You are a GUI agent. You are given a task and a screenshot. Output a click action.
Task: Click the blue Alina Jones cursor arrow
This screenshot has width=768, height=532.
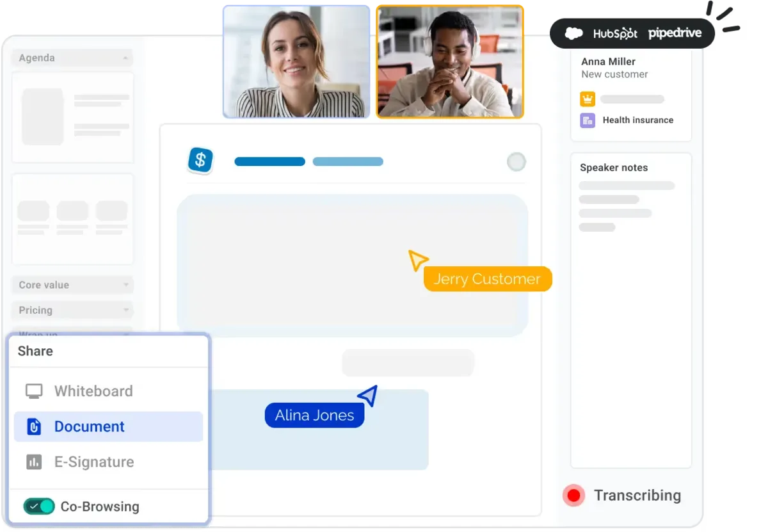coord(368,396)
